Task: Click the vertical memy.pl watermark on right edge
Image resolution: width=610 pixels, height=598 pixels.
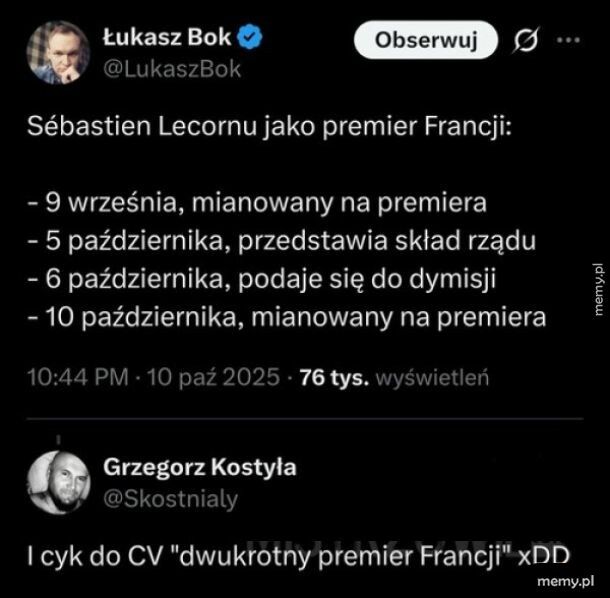Action: [x=598, y=289]
